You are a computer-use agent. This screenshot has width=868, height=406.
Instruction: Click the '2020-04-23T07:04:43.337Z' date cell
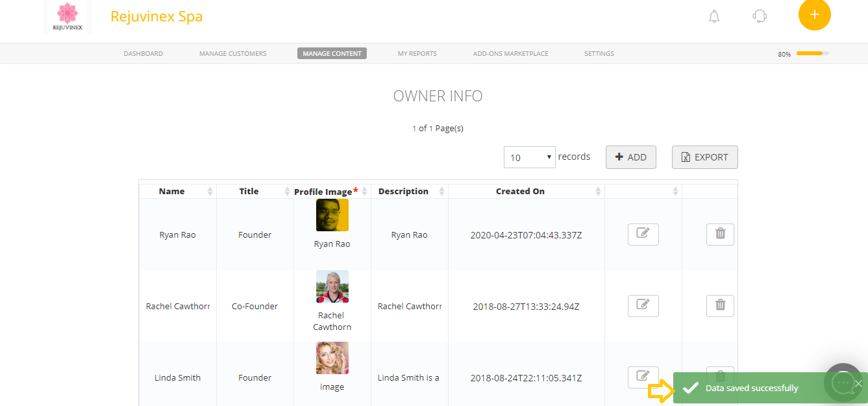[527, 235]
